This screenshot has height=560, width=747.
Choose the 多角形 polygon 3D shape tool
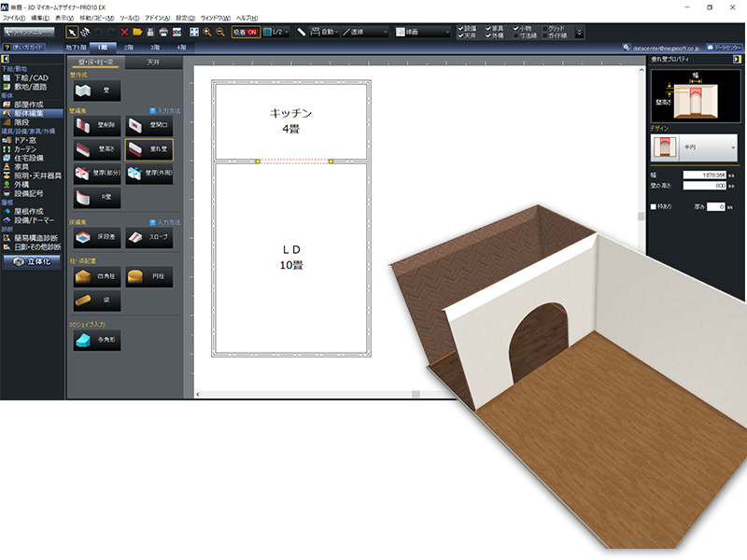click(x=97, y=341)
